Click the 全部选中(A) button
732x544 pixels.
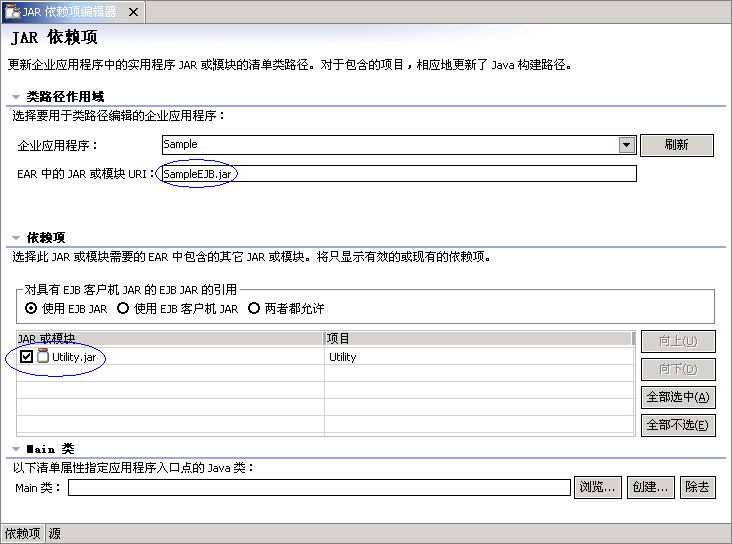pos(678,397)
